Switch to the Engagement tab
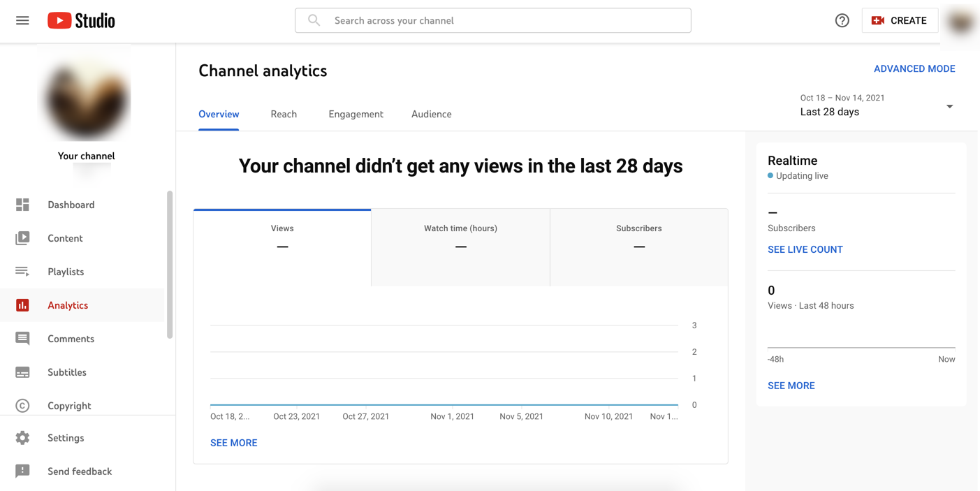980x491 pixels. pos(356,114)
